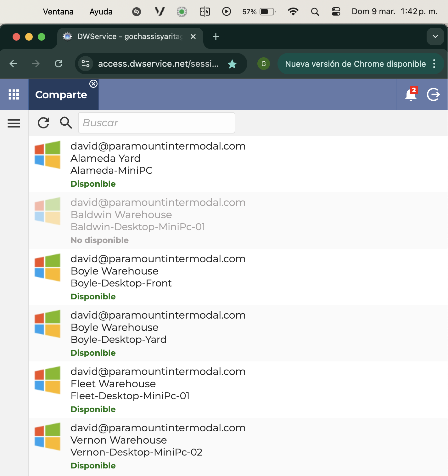Viewport: 448px width, 476px height.
Task: Click Fleet Warehouse group label
Action: [113, 384]
